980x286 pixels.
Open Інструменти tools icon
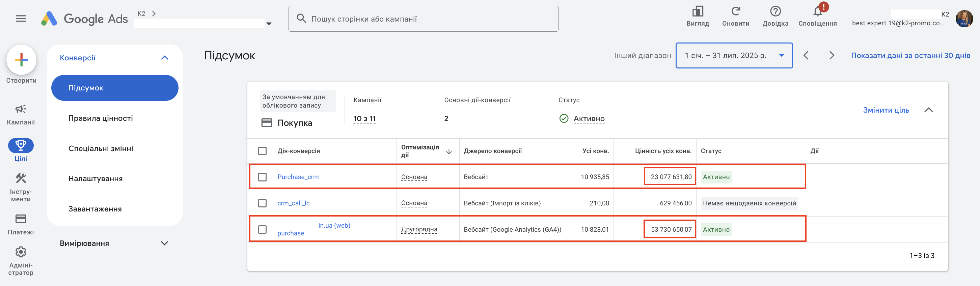point(21,178)
